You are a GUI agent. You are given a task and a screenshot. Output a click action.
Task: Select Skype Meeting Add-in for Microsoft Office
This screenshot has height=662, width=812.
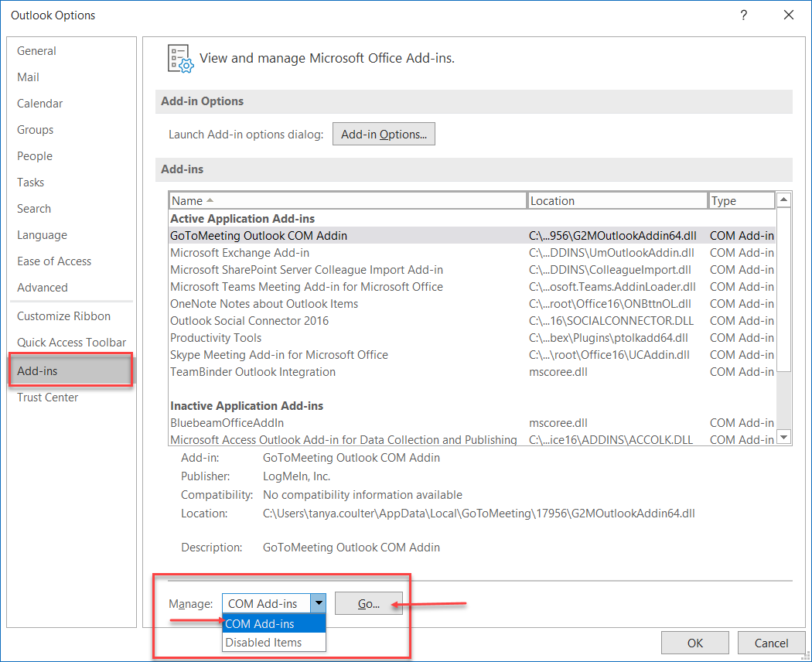point(472,355)
